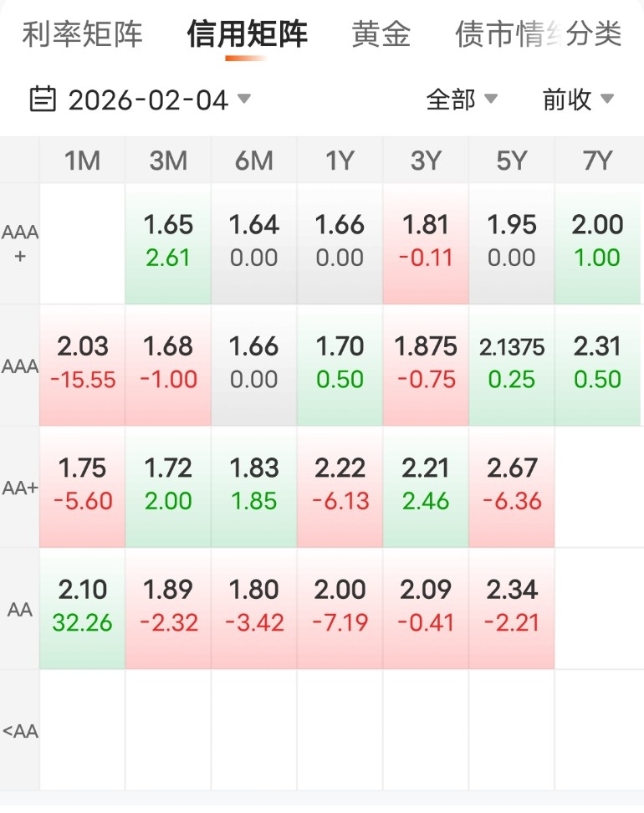The image size is (644, 813).
Task: Tap the AA 5Y cell showing 2.34
Action: click(511, 607)
